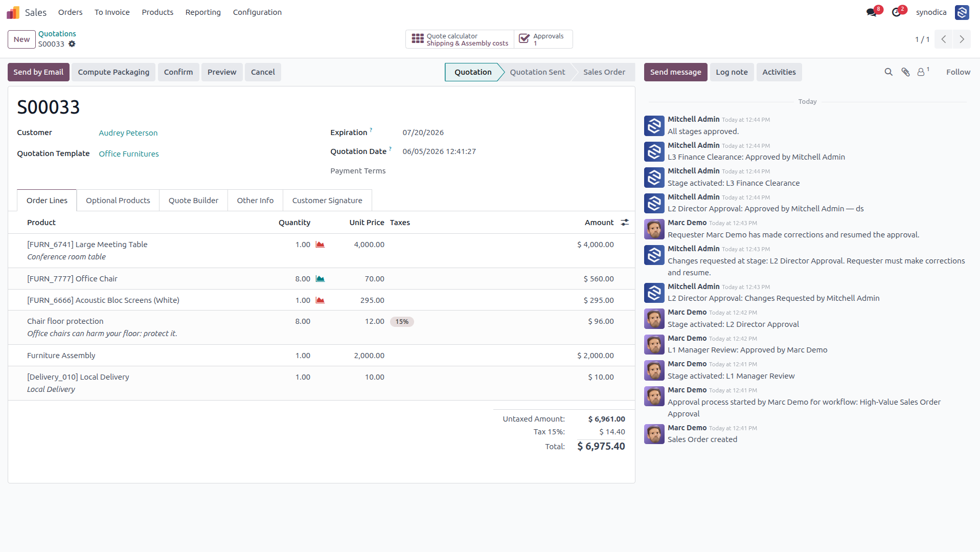Select the [Delivery_010] Local Delivery line

pos(322,383)
